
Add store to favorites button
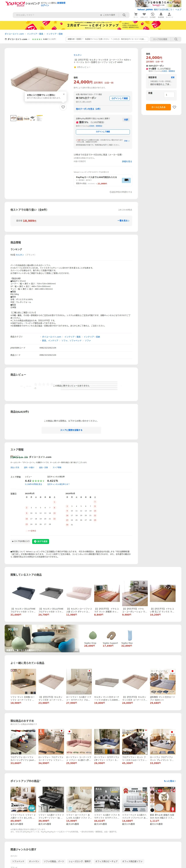(x=21, y=541)
